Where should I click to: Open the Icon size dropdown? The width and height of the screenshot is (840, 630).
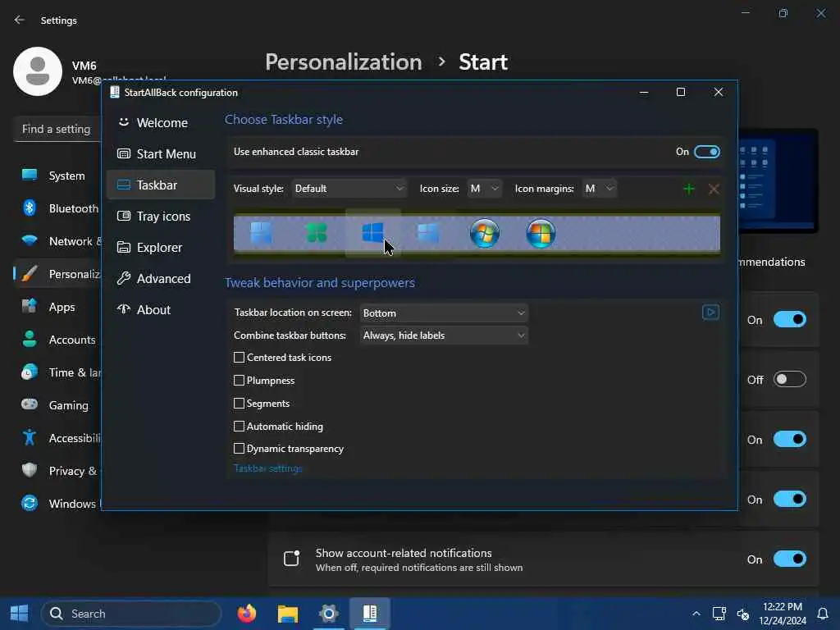point(484,189)
